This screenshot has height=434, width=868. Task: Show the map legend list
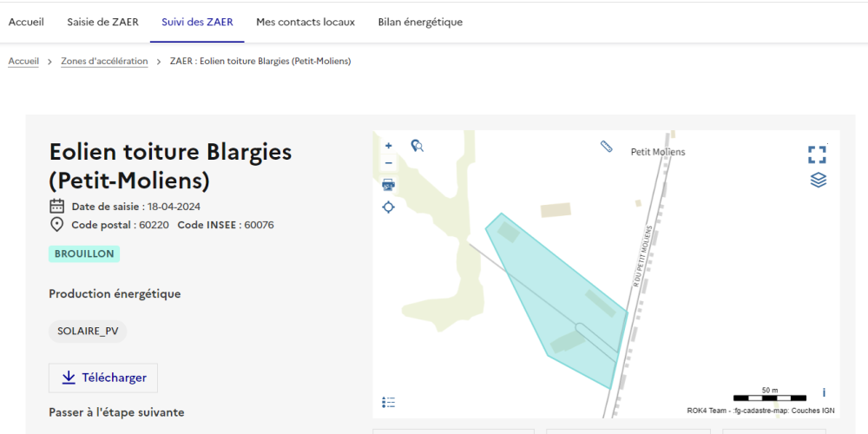[389, 402]
